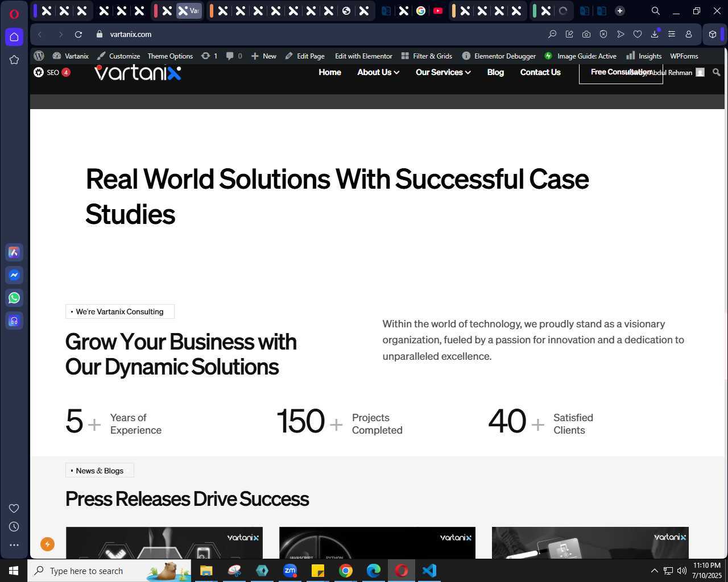This screenshot has height=582, width=728.
Task: Reload the vartanix.com page
Action: coord(78,35)
